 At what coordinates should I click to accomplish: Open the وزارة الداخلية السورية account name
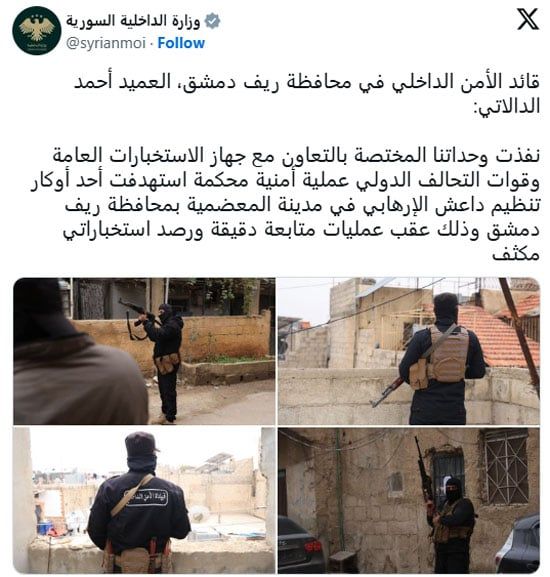(x=133, y=21)
